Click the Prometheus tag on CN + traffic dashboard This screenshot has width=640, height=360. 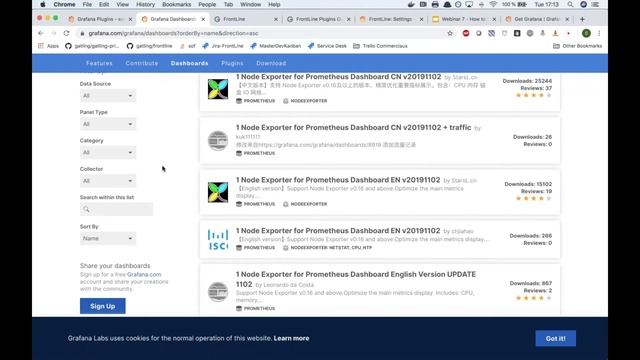click(x=256, y=153)
